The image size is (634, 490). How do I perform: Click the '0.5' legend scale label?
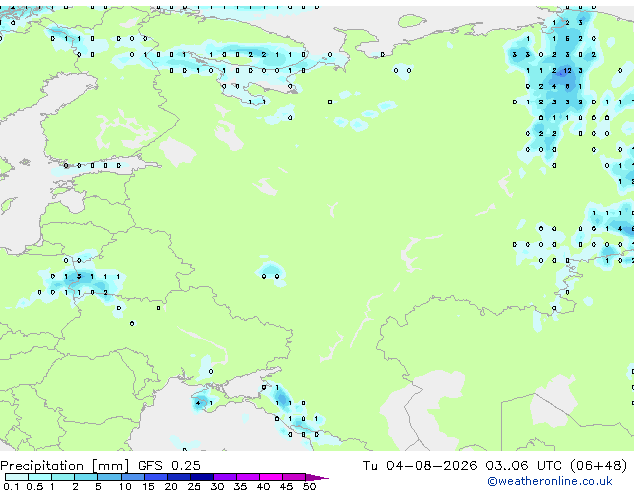click(34, 486)
